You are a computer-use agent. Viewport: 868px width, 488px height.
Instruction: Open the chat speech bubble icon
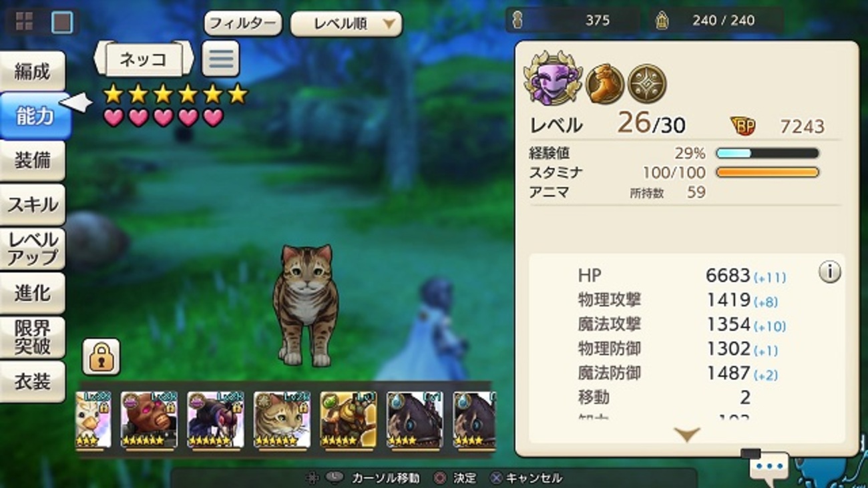pyautogui.click(x=769, y=466)
